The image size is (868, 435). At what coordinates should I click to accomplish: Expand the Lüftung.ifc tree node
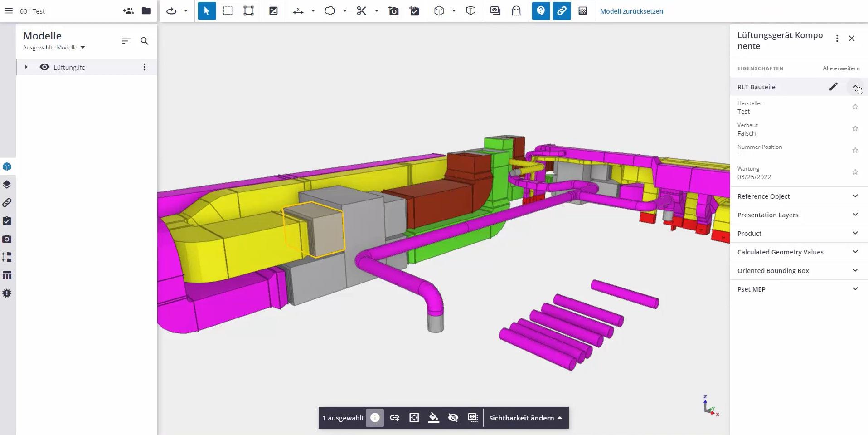click(26, 67)
